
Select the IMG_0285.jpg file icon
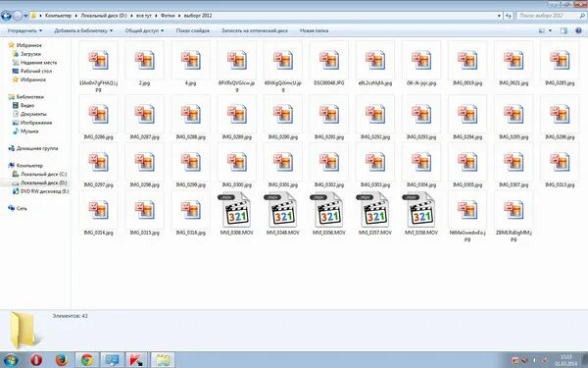[560, 60]
